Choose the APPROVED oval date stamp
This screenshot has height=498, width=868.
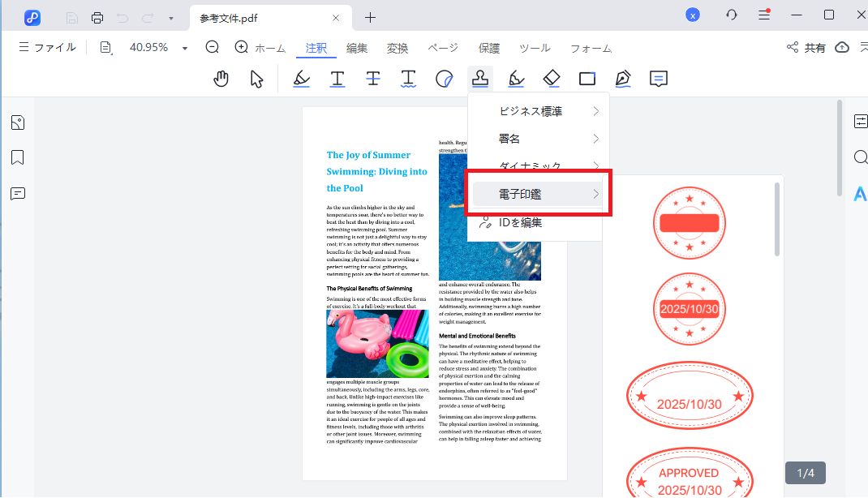point(689,479)
